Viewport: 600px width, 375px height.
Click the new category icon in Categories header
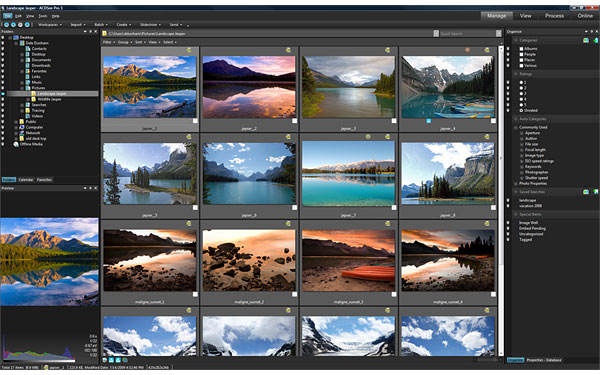(586, 40)
